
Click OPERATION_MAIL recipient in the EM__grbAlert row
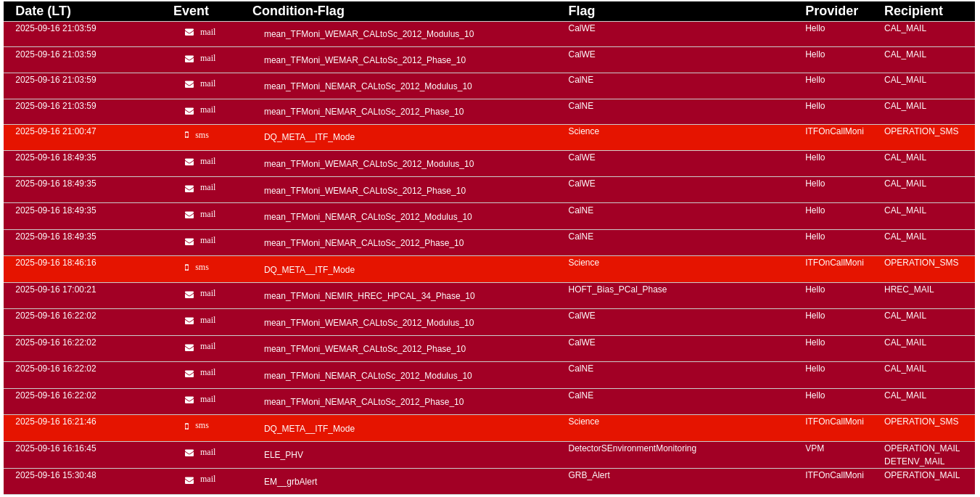point(922,475)
